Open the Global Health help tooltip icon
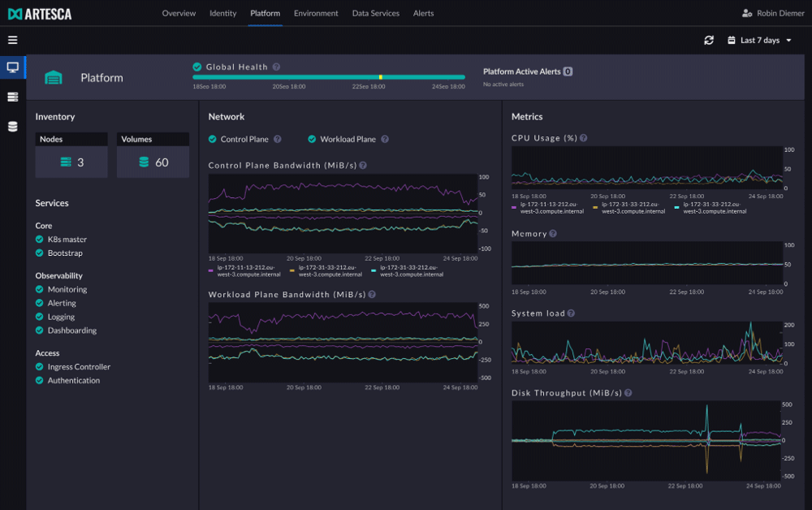Image resolution: width=812 pixels, height=510 pixels. (277, 67)
